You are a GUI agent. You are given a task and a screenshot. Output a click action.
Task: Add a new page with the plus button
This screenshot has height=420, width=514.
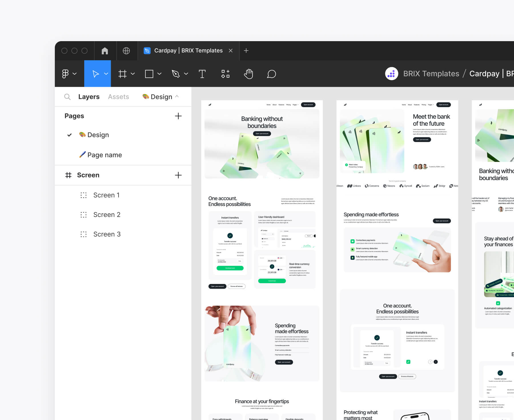[178, 116]
